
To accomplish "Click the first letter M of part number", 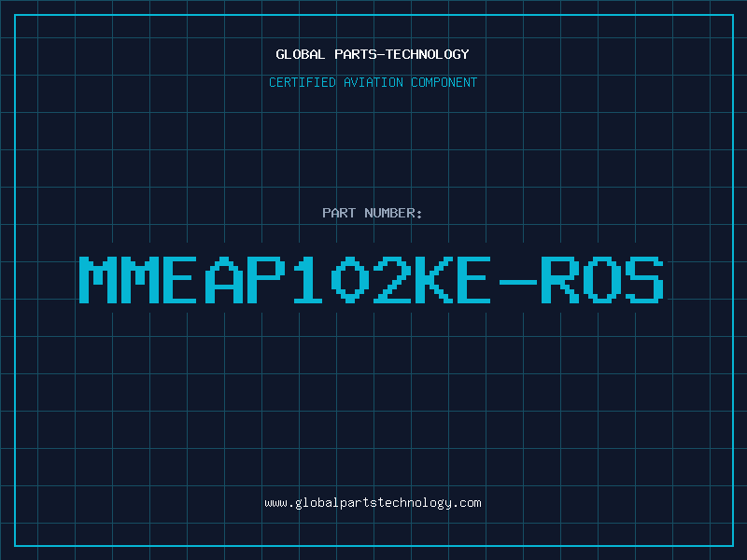I will click(x=98, y=280).
